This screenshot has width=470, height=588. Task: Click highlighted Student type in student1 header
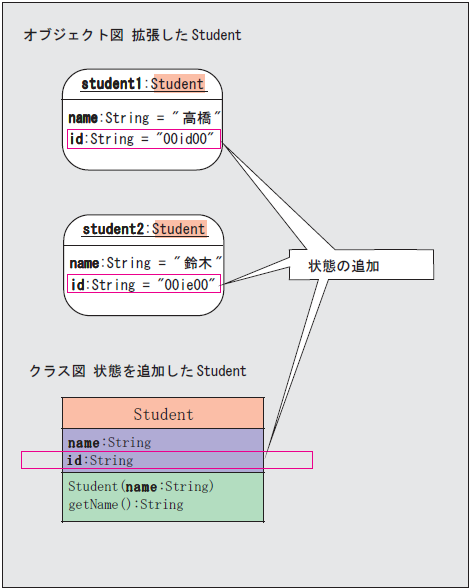(x=178, y=83)
